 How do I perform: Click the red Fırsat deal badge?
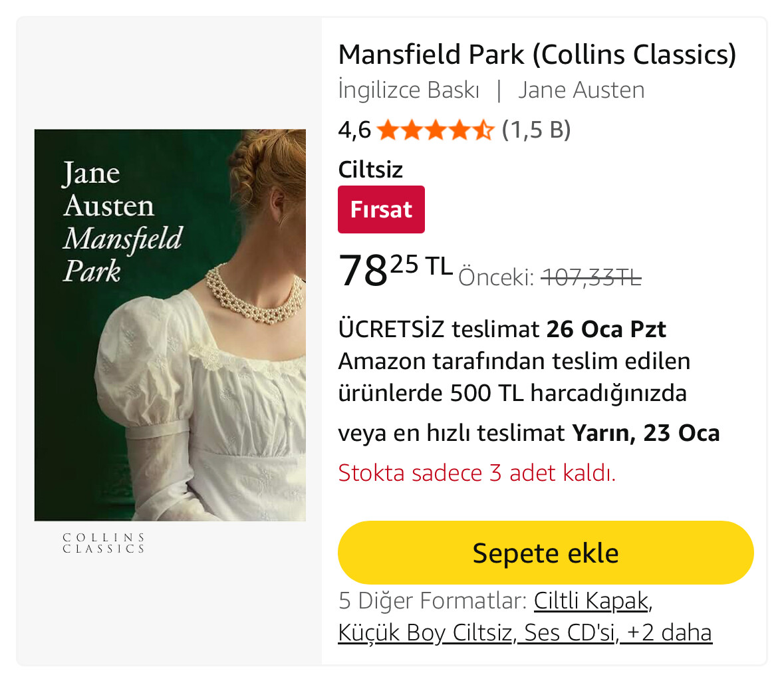pos(381,209)
